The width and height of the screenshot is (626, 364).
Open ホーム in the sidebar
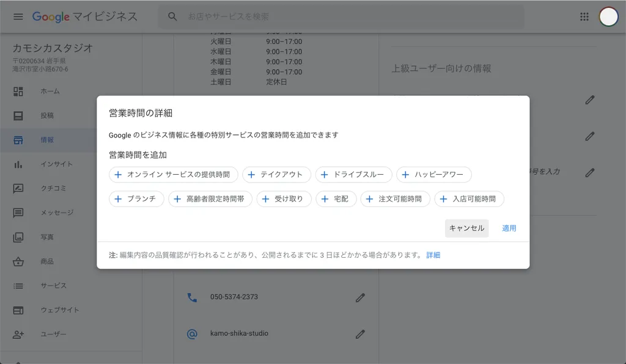point(50,91)
